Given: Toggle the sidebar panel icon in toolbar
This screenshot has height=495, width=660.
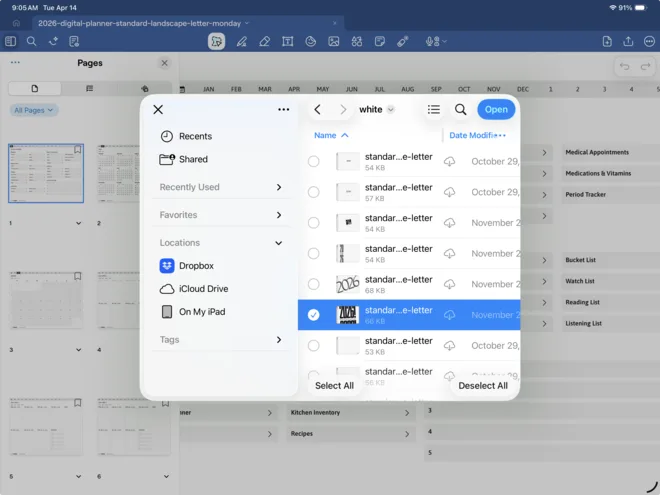Looking at the screenshot, I should click(11, 41).
